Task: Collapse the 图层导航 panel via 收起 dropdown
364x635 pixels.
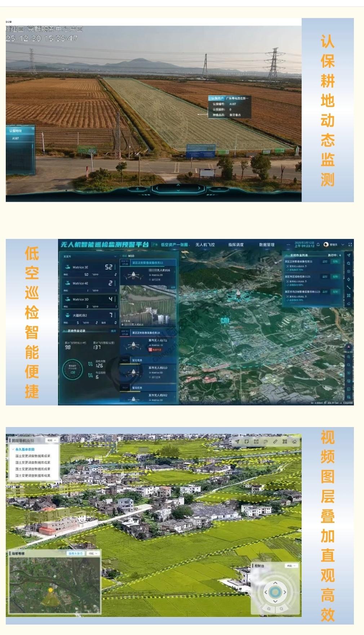Action: tap(52, 440)
